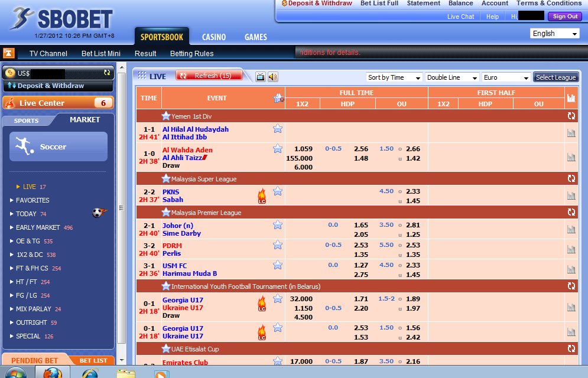
Task: Open the Betting Rules menu item
Action: tap(191, 53)
